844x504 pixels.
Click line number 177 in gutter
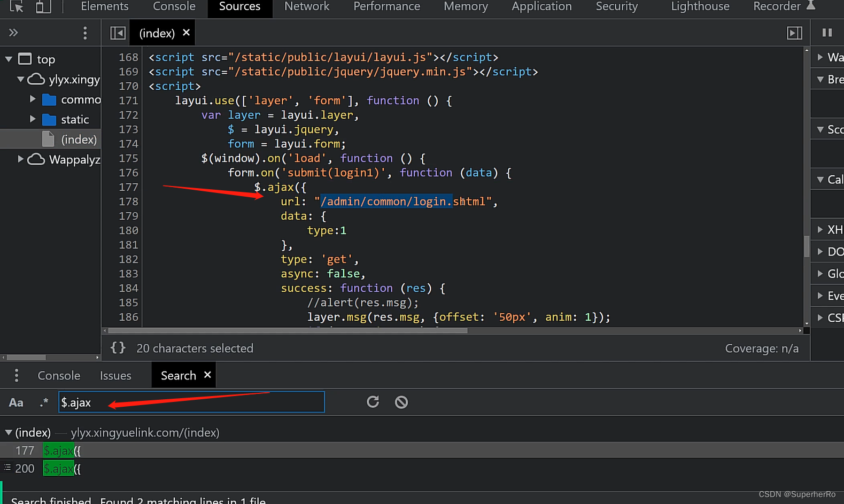coord(128,187)
